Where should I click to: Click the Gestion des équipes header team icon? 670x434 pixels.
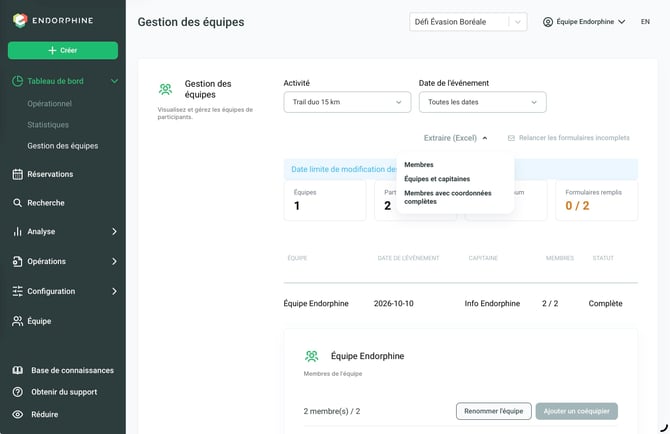[165, 89]
